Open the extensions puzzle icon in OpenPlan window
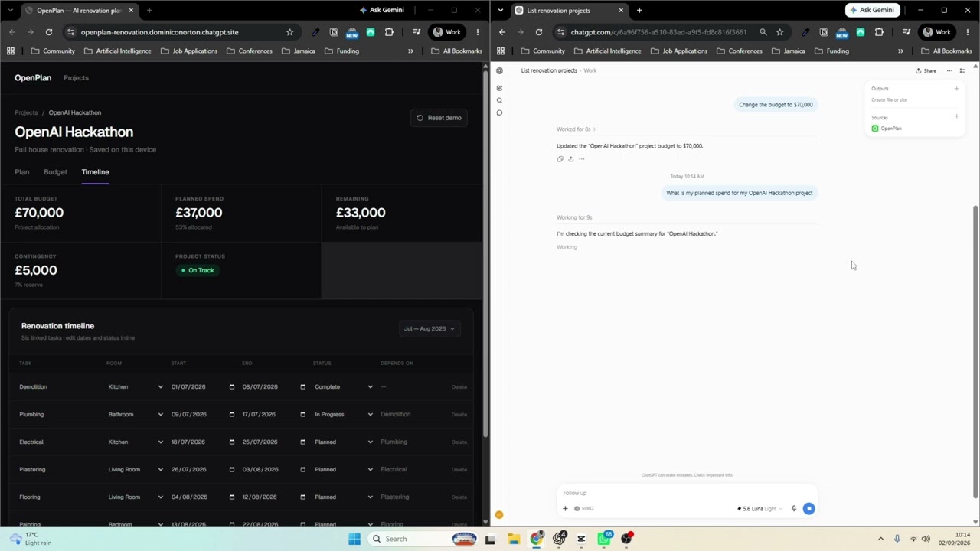The width and height of the screenshot is (980, 551). (x=389, y=32)
